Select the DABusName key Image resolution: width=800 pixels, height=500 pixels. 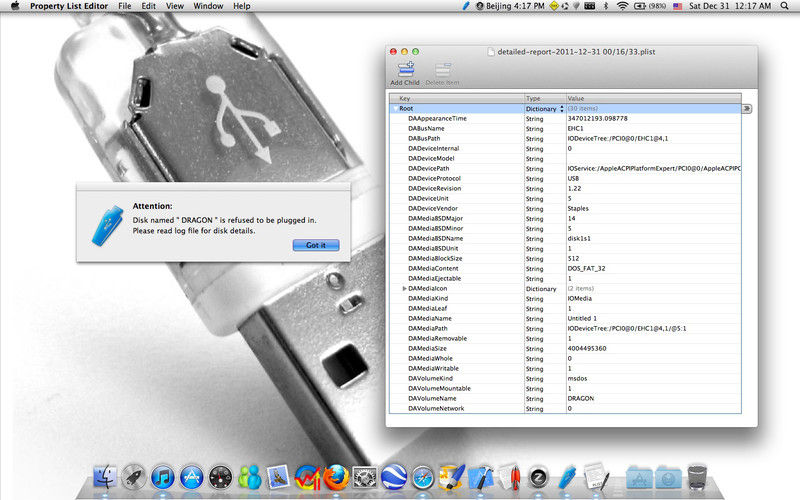426,129
